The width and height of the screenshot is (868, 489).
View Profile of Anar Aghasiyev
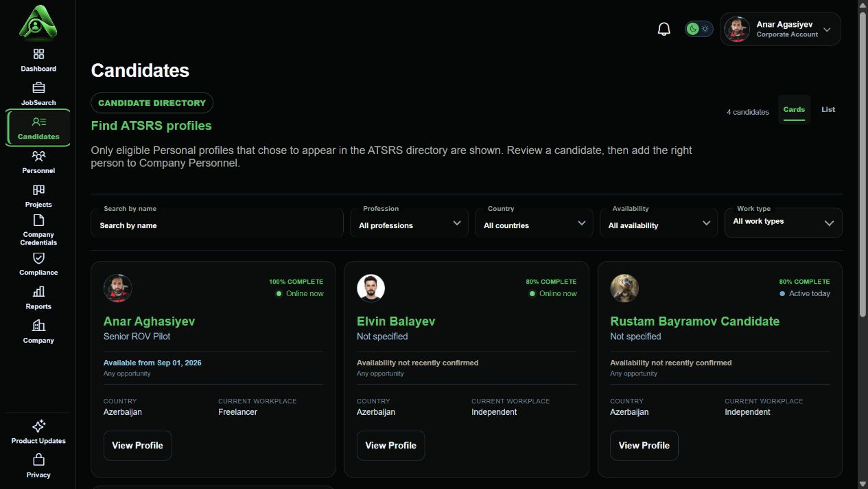[x=137, y=445]
